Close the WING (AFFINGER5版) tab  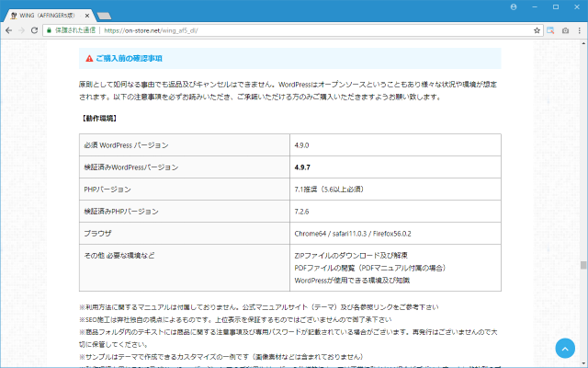click(86, 14)
